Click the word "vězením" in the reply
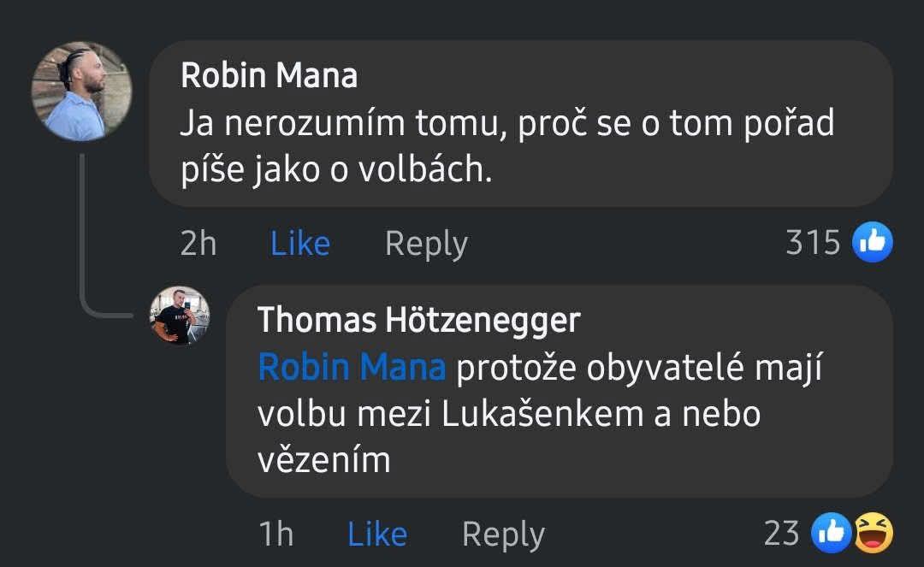 [323, 460]
